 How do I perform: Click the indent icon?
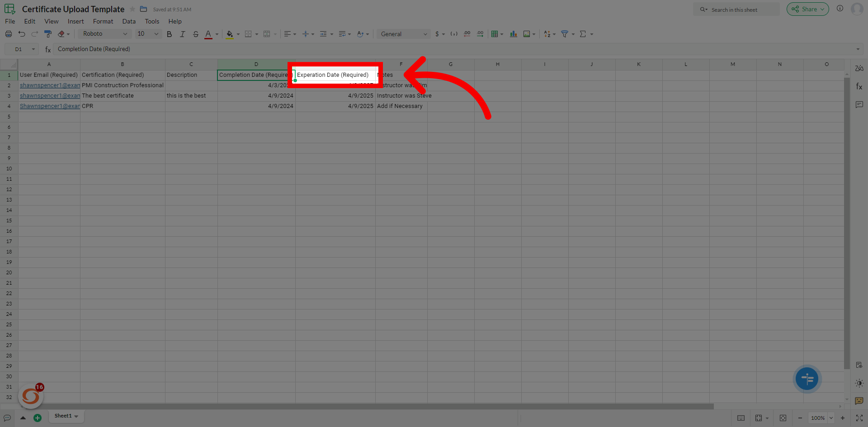323,34
